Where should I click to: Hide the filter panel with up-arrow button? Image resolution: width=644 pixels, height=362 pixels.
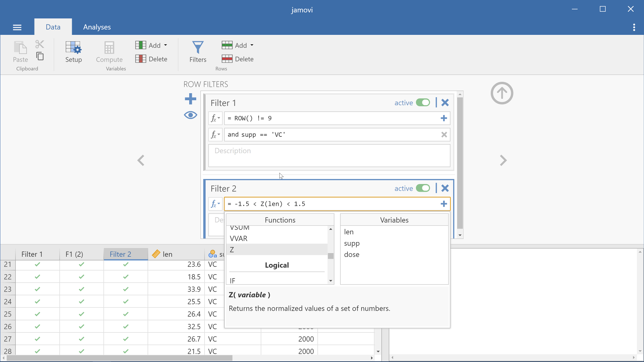click(502, 93)
